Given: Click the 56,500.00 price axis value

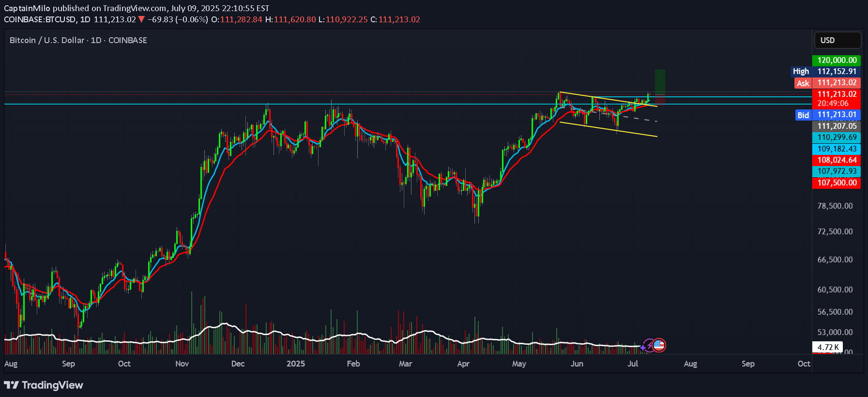Looking at the screenshot, I should tap(835, 312).
